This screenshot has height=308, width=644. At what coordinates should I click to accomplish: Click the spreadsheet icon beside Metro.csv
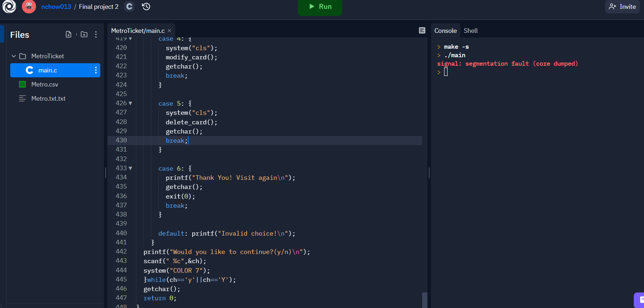22,84
